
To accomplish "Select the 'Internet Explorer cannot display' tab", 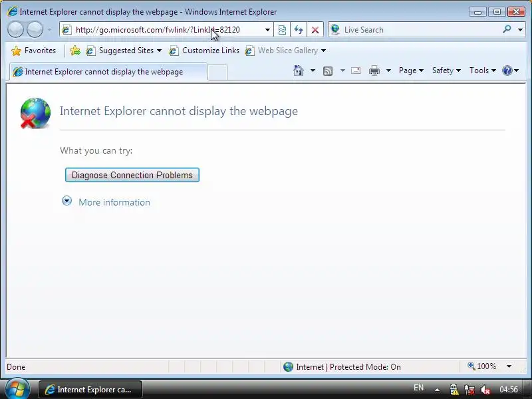I will 107,72.
